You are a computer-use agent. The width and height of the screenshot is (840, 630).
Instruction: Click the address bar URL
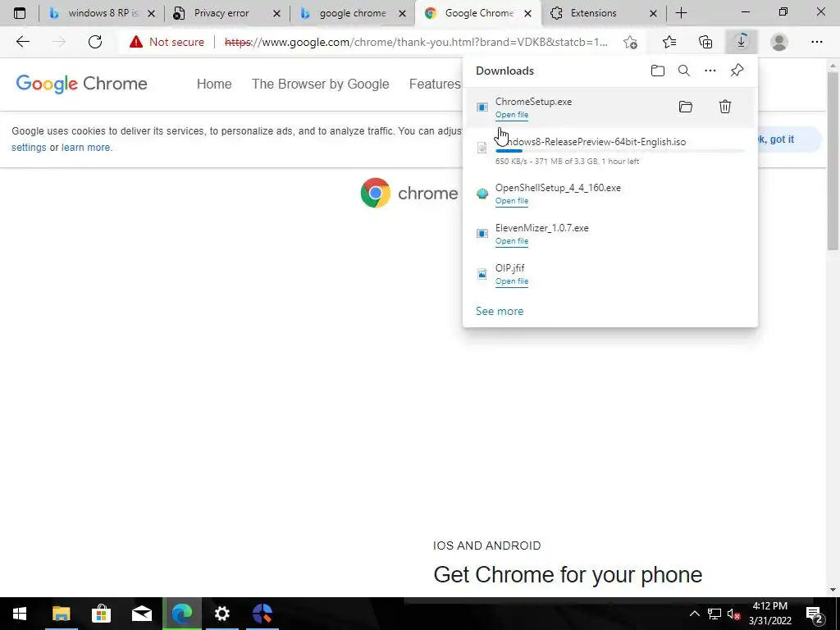416,42
